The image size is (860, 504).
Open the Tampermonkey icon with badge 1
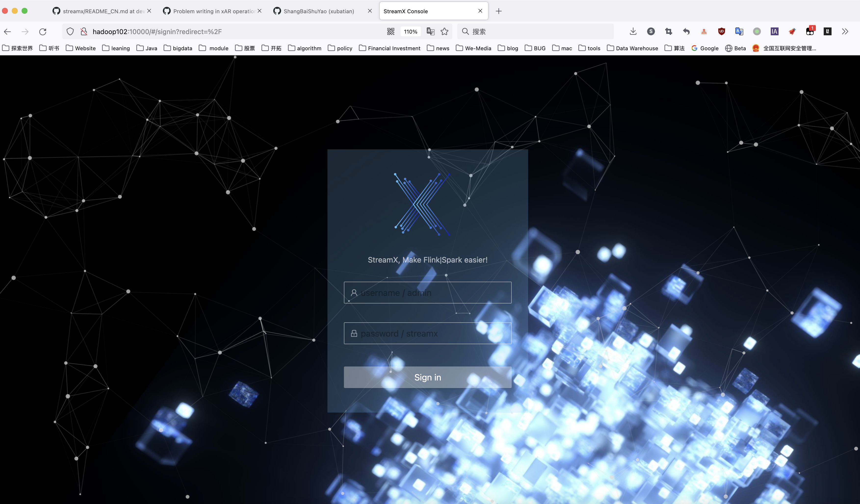(810, 31)
